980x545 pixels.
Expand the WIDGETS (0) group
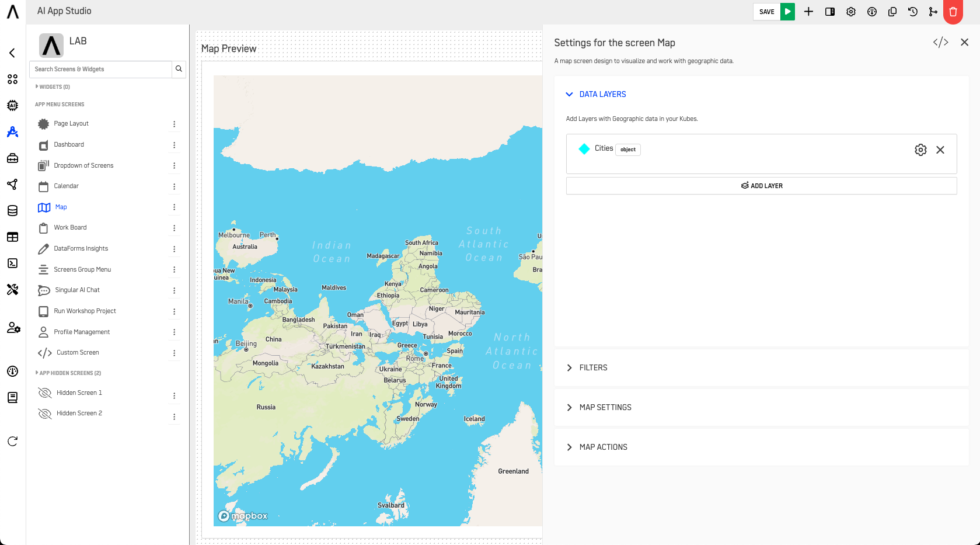point(53,86)
